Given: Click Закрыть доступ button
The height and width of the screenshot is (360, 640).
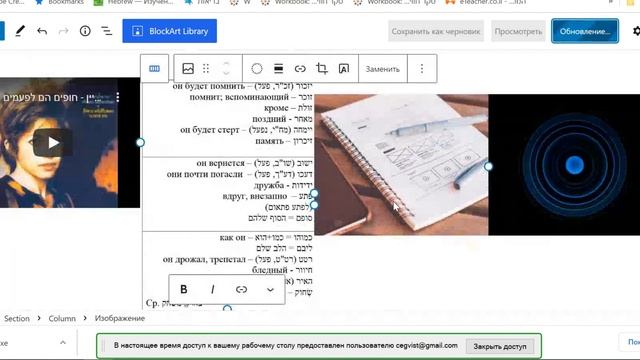Looking at the screenshot, I should (x=500, y=346).
